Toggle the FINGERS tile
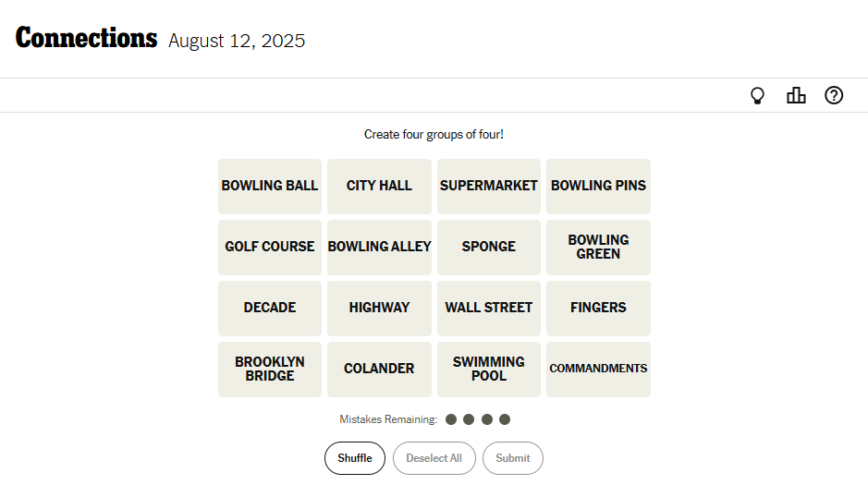Screen dimensions: 868x497 tap(598, 308)
